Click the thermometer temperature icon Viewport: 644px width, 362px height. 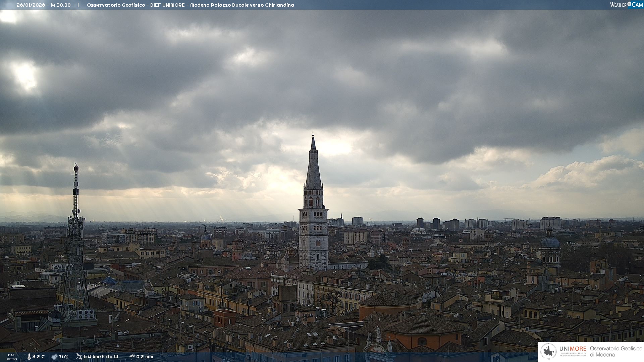pos(29,357)
